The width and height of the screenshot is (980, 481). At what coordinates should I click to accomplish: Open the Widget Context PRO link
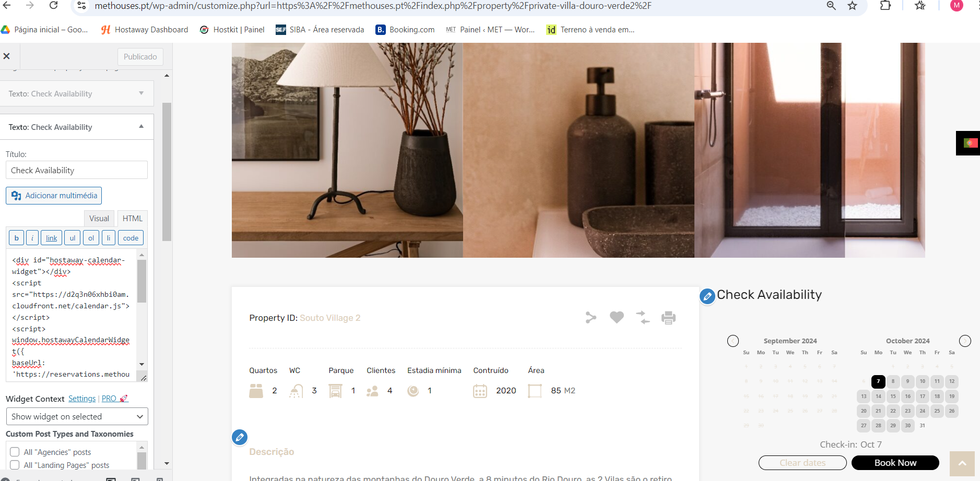[x=114, y=399]
